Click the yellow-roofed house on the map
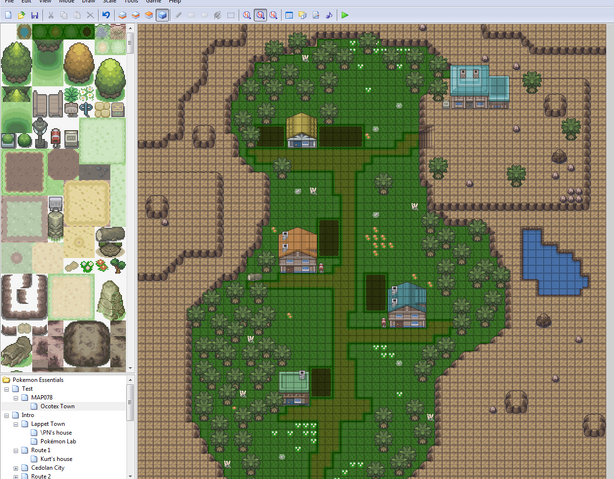This screenshot has width=614, height=479. (302, 130)
